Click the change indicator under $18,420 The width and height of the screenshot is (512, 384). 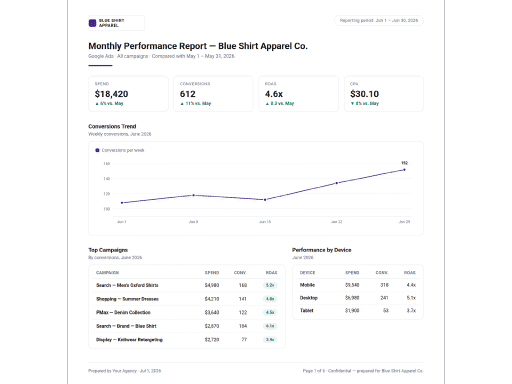(x=109, y=104)
